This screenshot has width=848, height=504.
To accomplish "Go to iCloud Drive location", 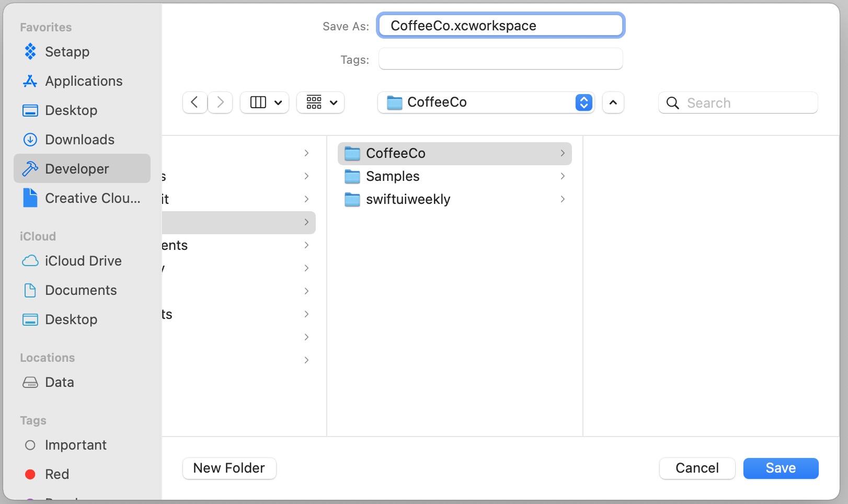I will 83,261.
